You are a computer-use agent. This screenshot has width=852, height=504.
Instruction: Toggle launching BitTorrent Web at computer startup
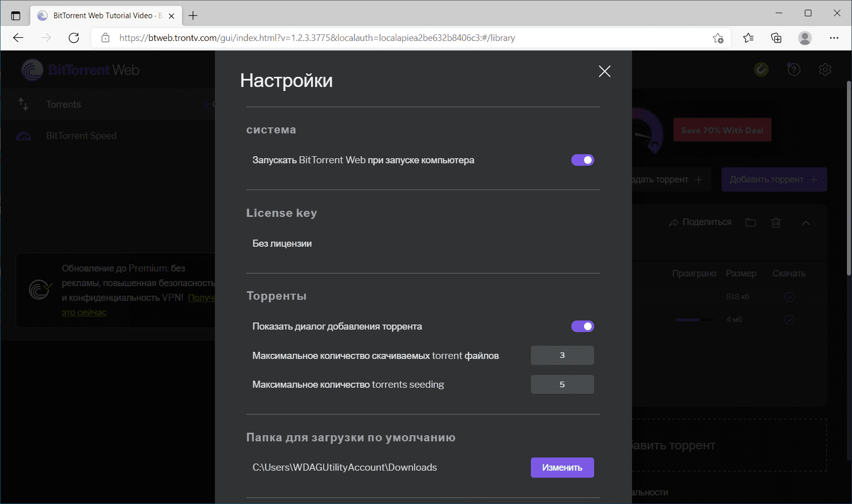(x=582, y=160)
